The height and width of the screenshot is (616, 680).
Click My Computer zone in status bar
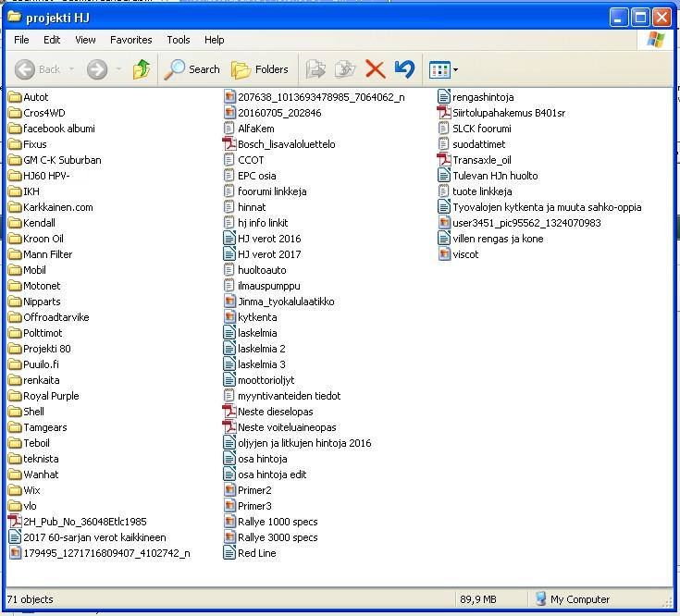coord(573,599)
